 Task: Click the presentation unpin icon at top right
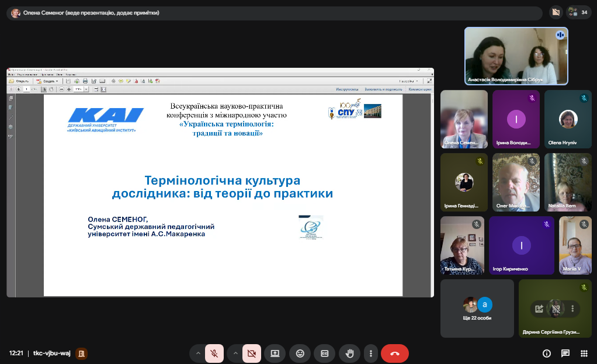click(x=556, y=12)
